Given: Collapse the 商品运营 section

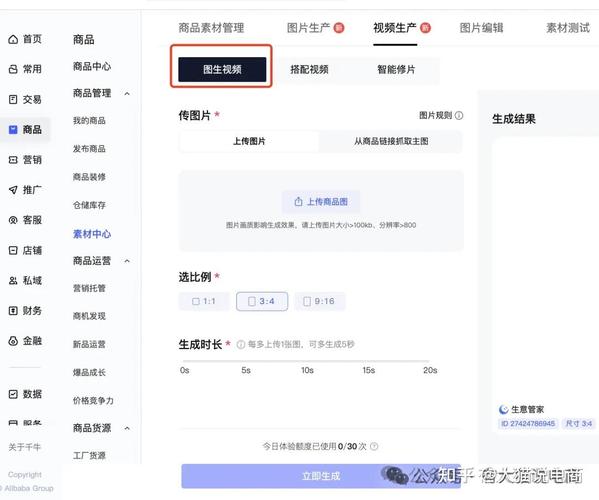Looking at the screenshot, I should [x=127, y=261].
